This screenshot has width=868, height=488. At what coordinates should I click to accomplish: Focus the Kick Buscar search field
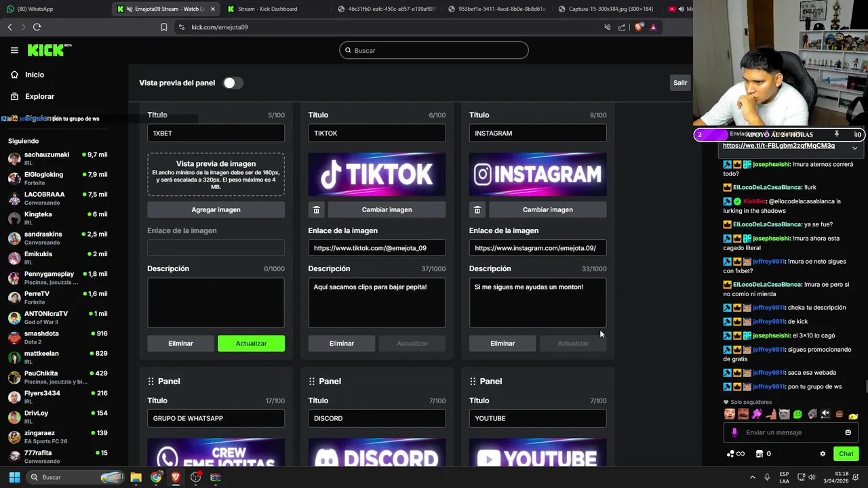coord(434,50)
